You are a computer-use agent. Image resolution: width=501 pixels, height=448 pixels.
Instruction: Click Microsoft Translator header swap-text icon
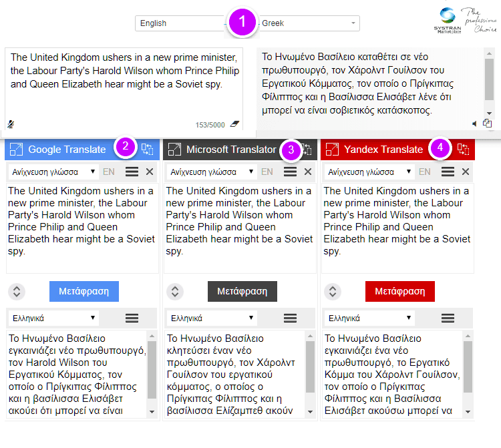pyautogui.click(x=307, y=149)
